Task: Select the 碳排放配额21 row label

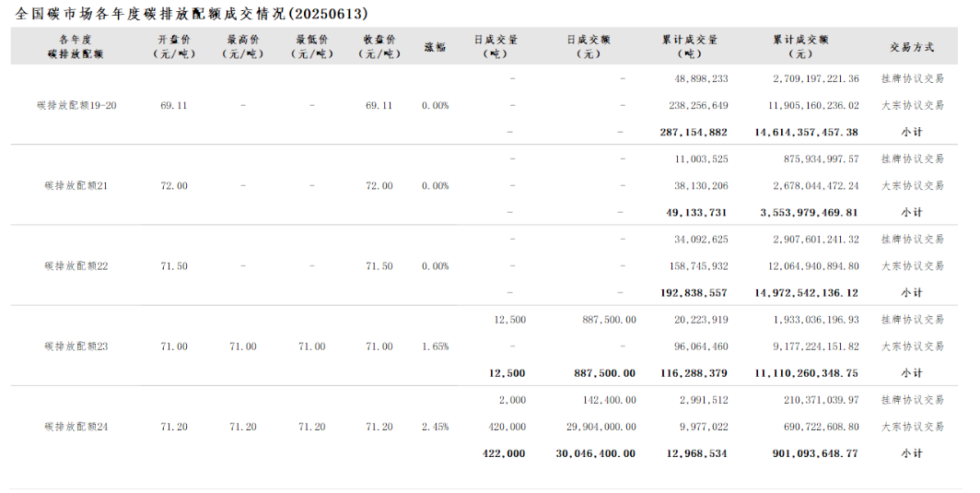Action: [76, 186]
